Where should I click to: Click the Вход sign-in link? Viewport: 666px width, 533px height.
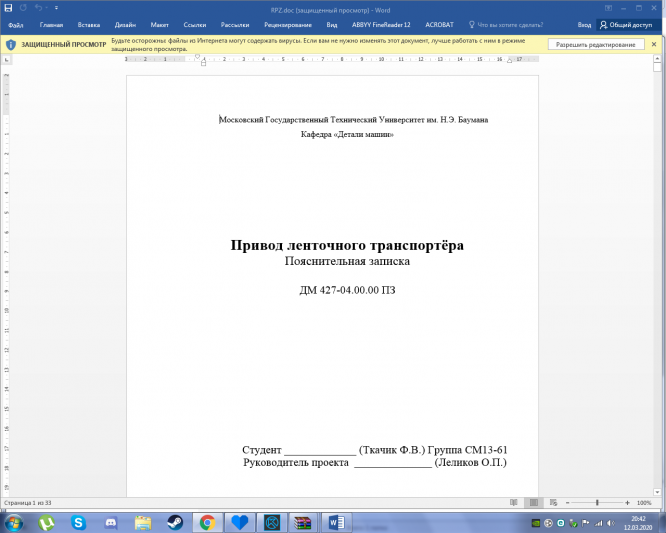tap(584, 25)
